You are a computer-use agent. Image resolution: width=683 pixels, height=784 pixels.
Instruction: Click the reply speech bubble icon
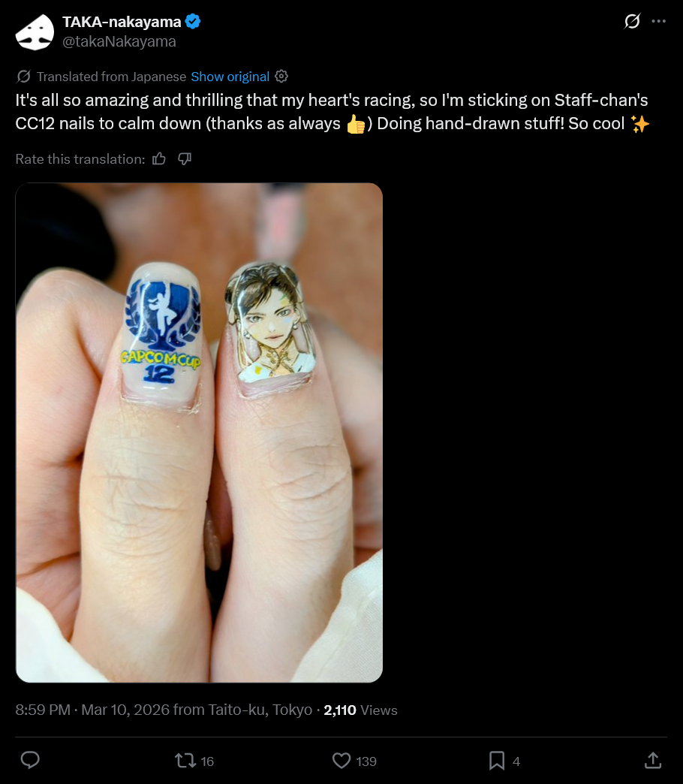point(30,761)
